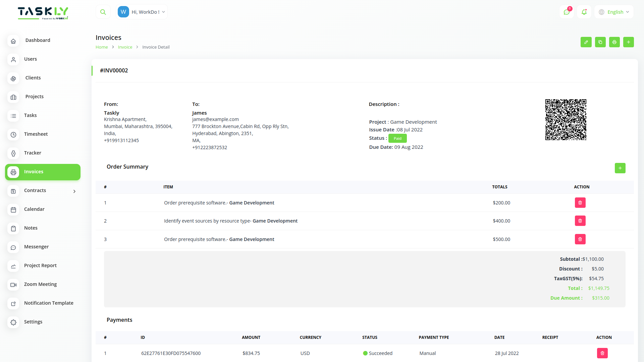
Task: Delete the $500.00 order item
Action: click(x=580, y=239)
